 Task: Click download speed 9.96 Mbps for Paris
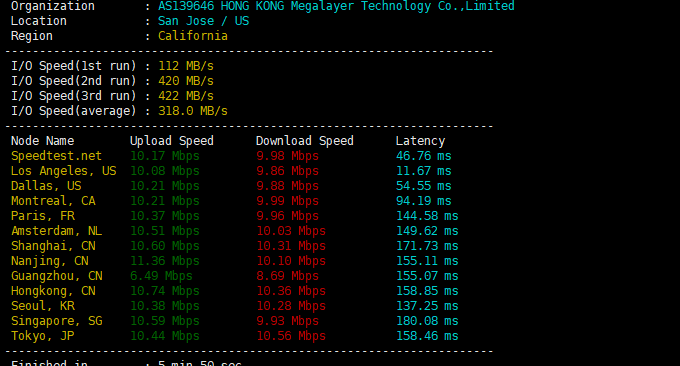(x=288, y=216)
